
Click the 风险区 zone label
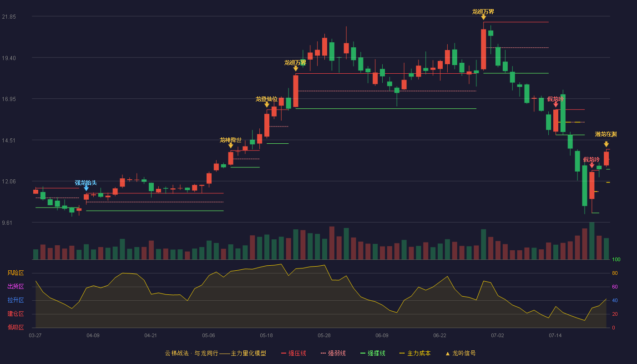(x=15, y=273)
